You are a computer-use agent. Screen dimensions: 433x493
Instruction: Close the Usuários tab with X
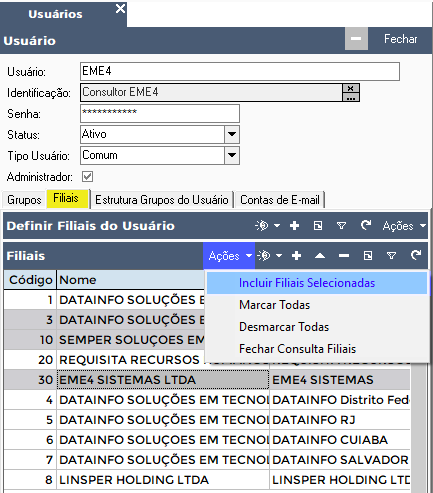point(120,9)
